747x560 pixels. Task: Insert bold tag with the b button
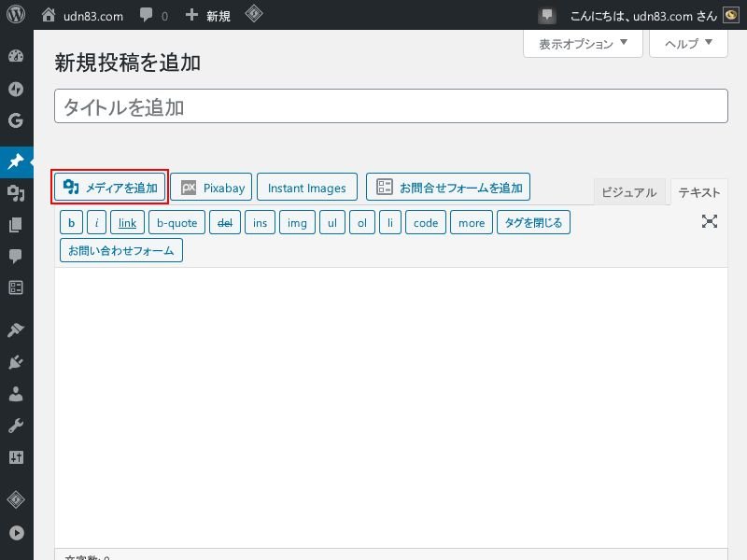click(x=72, y=222)
